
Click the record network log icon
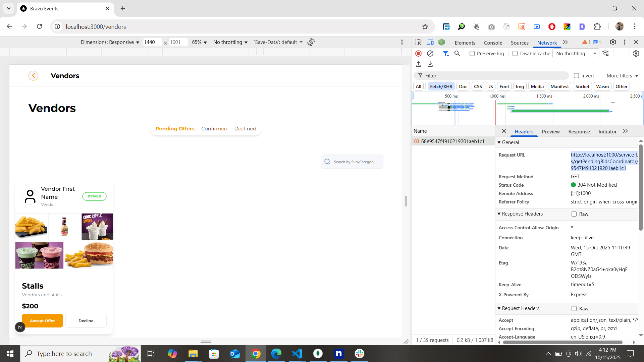click(x=418, y=54)
